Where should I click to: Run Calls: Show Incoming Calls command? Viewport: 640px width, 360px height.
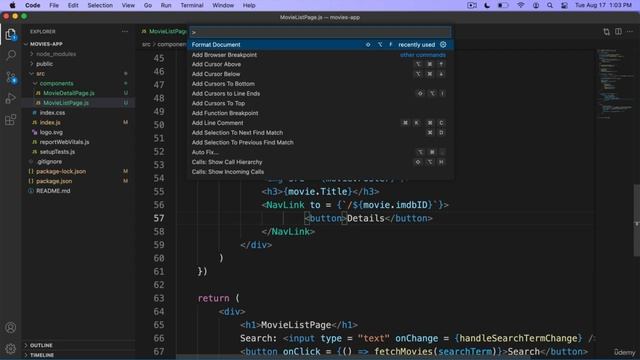pos(320,172)
